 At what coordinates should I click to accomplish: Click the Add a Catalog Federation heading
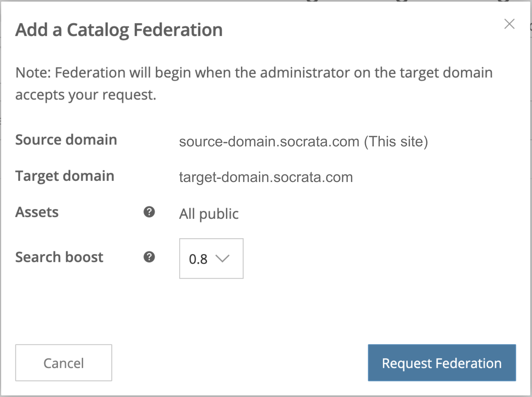tap(119, 30)
